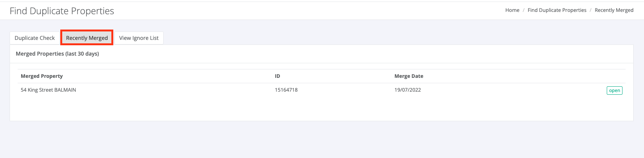
Task: Sort by Merged Property column header
Action: pos(41,76)
